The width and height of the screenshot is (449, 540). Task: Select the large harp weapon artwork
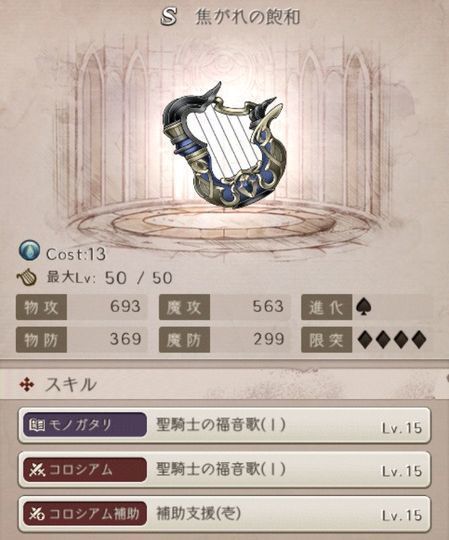(x=224, y=146)
